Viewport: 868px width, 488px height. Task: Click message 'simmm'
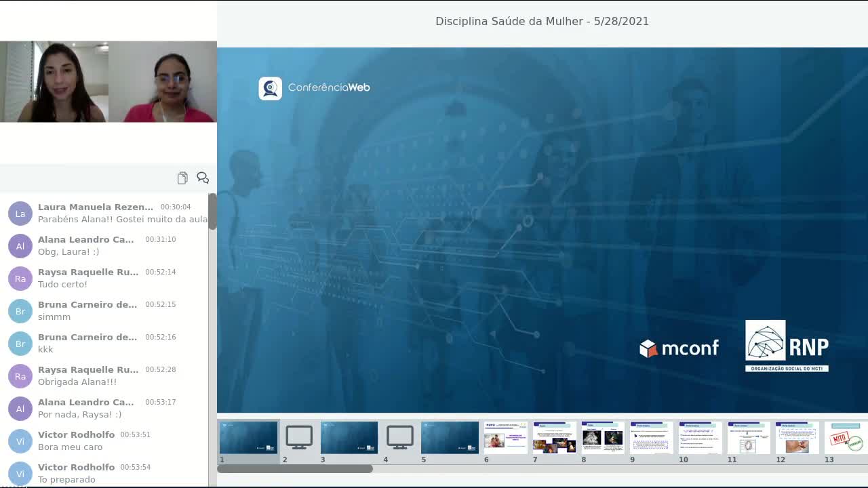(x=54, y=317)
